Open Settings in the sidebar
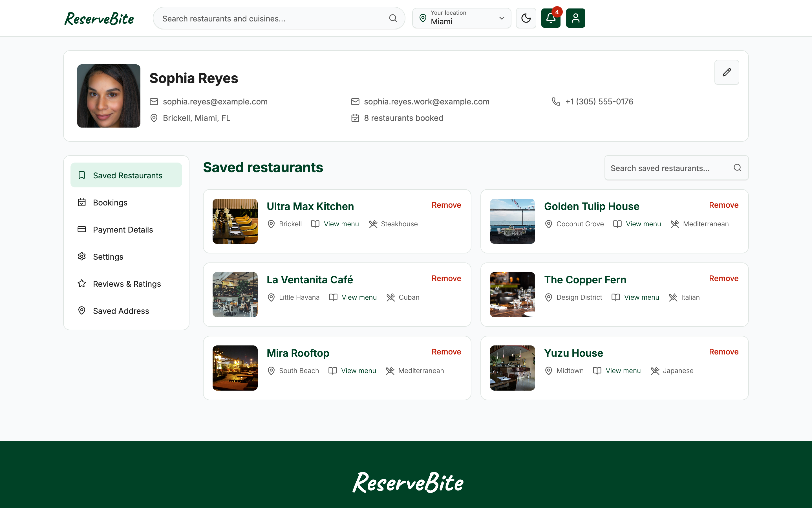 [126, 256]
